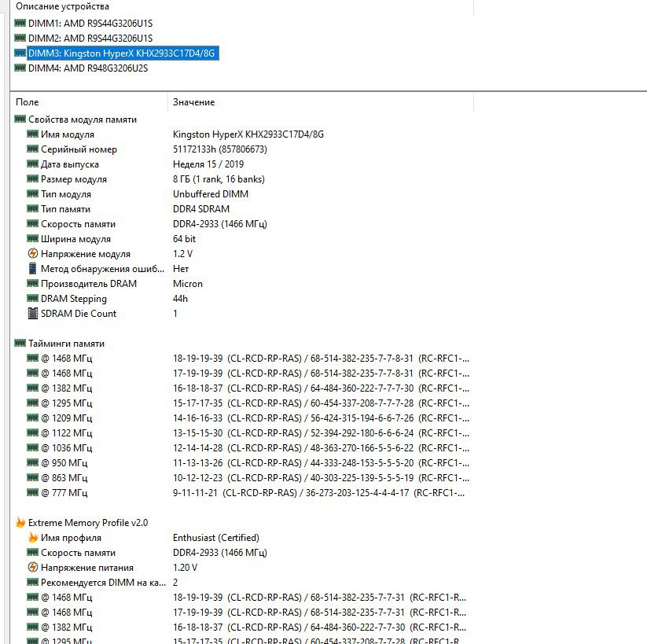Click the flame icon by 'Имя профиля'
Viewport: 647px width, 644px height.
click(33, 537)
